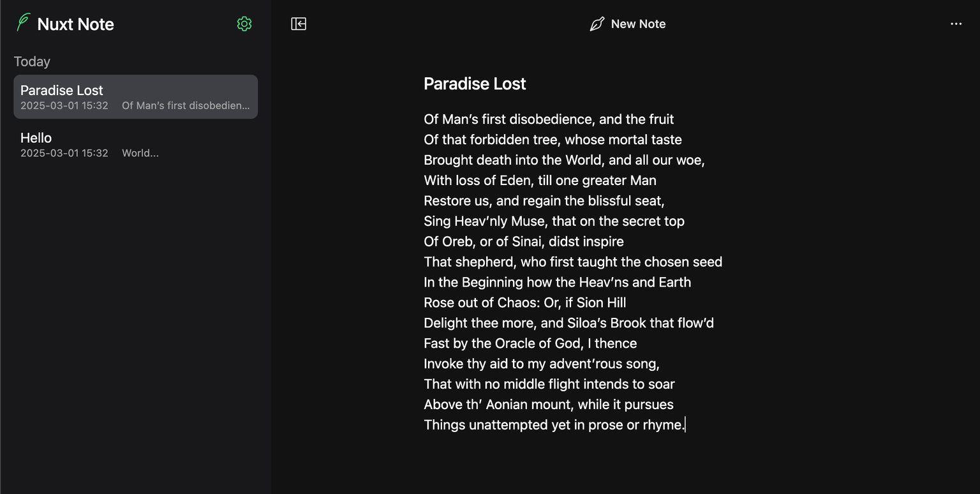Collapse the sidebar with the panel icon

point(299,24)
